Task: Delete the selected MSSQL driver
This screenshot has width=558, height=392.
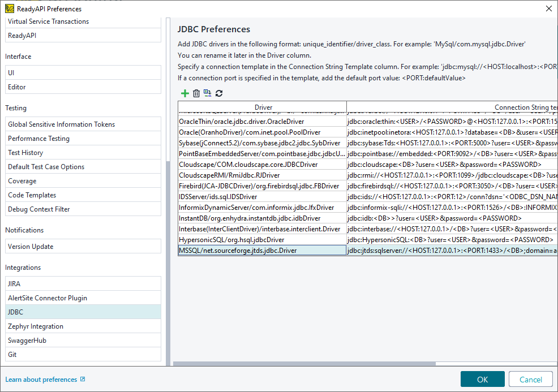Action: [196, 93]
